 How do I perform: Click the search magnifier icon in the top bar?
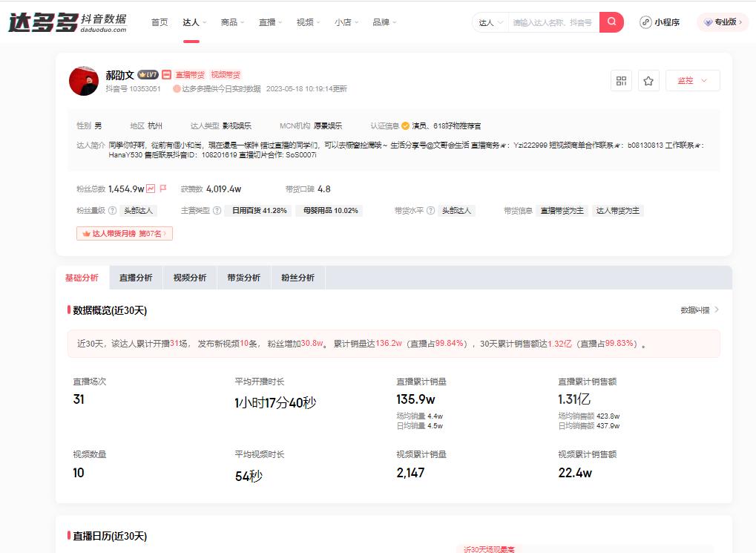pyautogui.click(x=611, y=22)
